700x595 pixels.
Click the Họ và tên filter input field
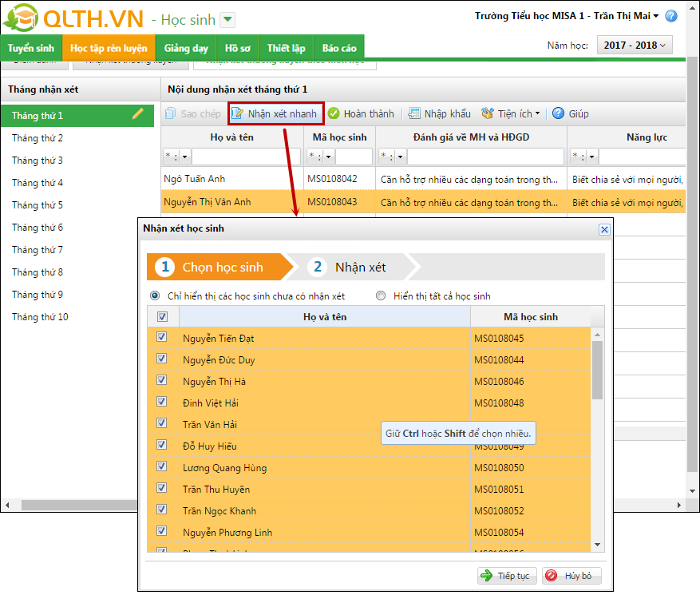(x=246, y=157)
